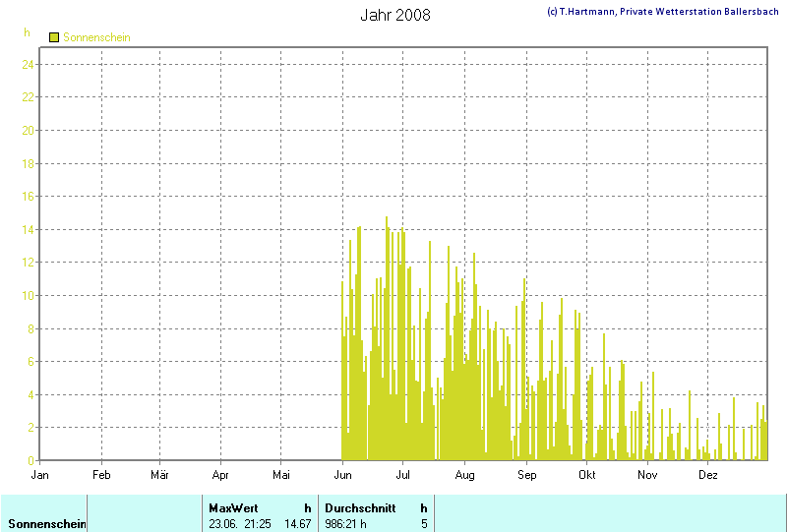The image size is (787, 532).
Task: Select the Jun month label on the axis
Action: pos(343,474)
